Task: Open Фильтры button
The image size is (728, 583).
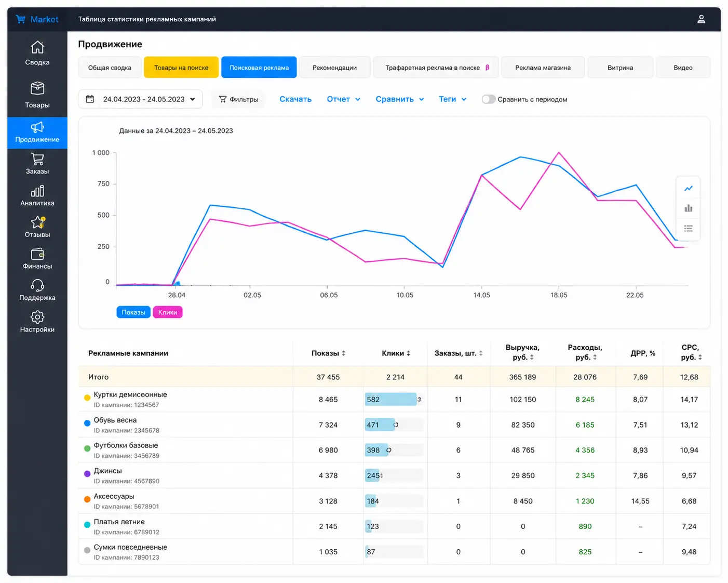Action: click(x=238, y=99)
